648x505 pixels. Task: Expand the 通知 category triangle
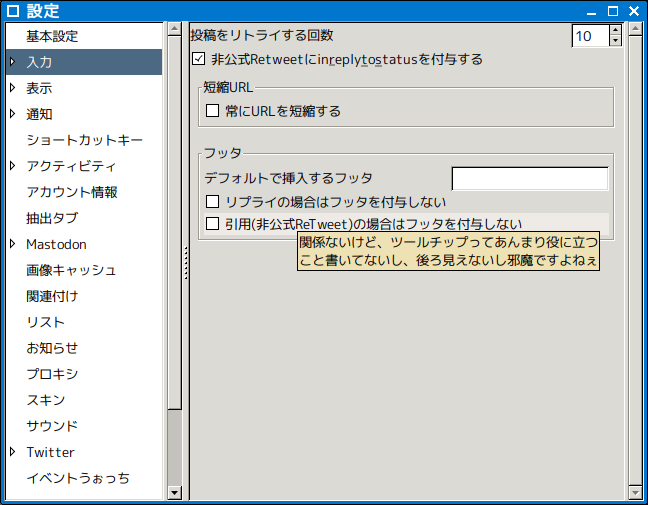12,114
